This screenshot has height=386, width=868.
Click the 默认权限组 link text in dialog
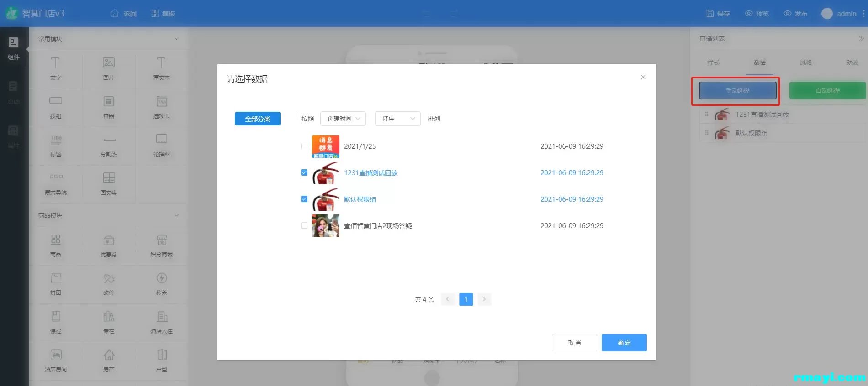pyautogui.click(x=360, y=199)
